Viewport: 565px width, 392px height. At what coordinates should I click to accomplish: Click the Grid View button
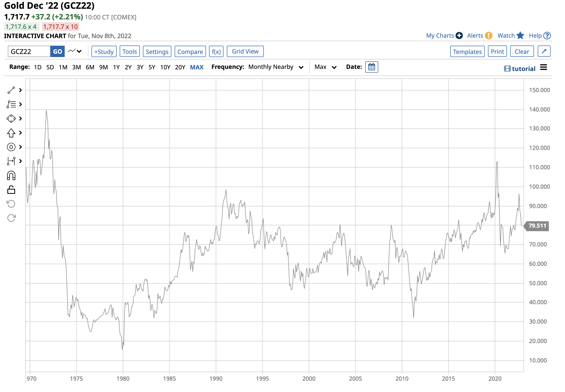245,51
